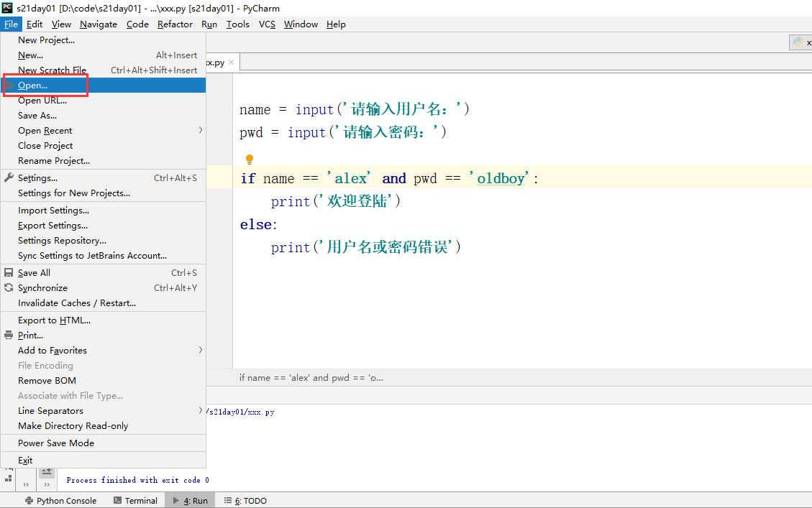Open the Window menu
The width and height of the screenshot is (812, 508).
point(301,24)
